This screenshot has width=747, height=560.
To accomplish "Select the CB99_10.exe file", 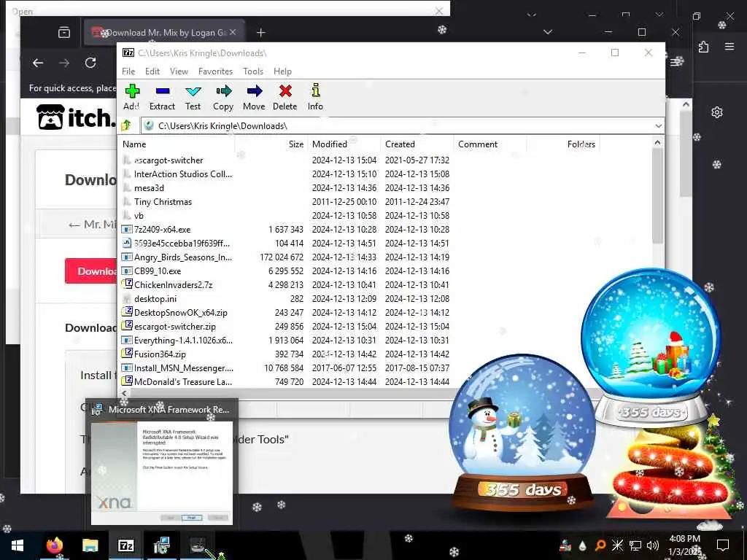I will click(x=158, y=271).
